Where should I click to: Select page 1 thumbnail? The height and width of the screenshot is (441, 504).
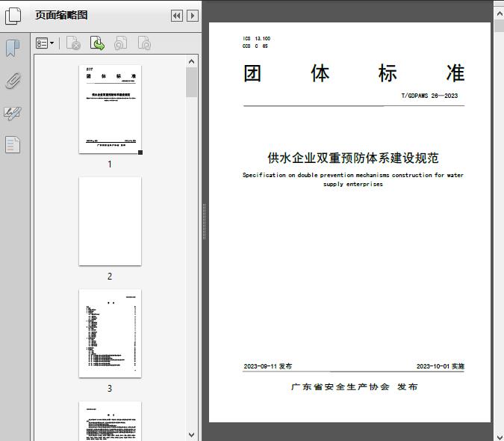(110, 109)
